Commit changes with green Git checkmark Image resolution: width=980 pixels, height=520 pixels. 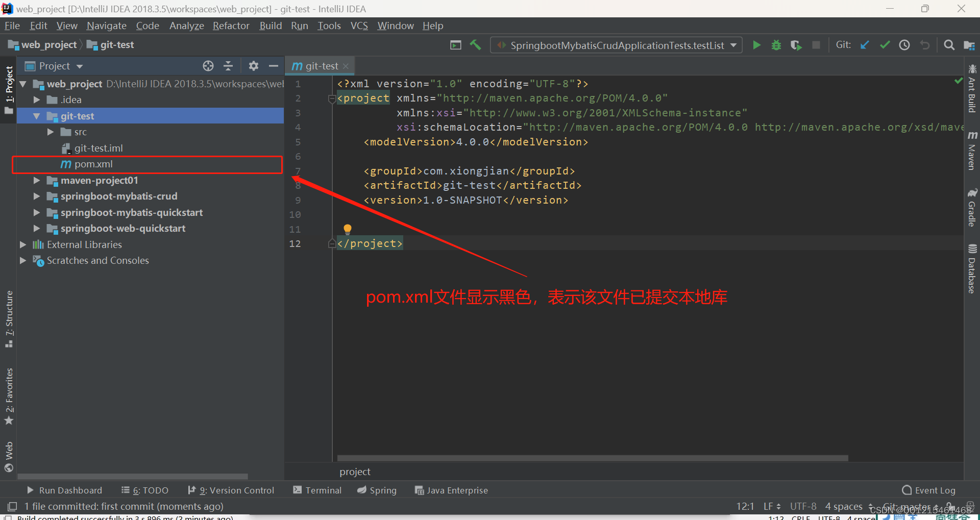(x=885, y=45)
